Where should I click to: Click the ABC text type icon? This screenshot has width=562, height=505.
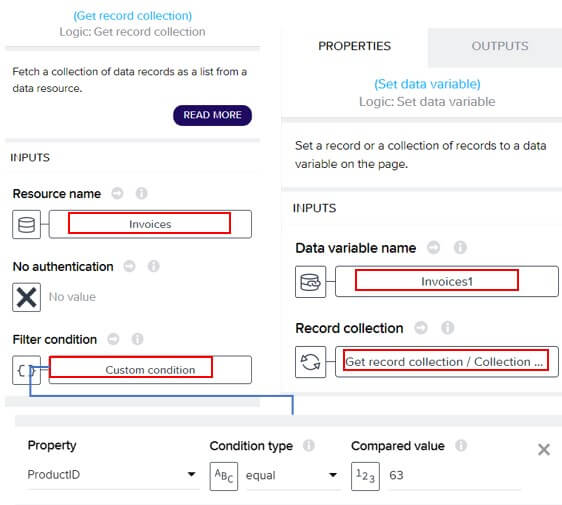tap(224, 476)
